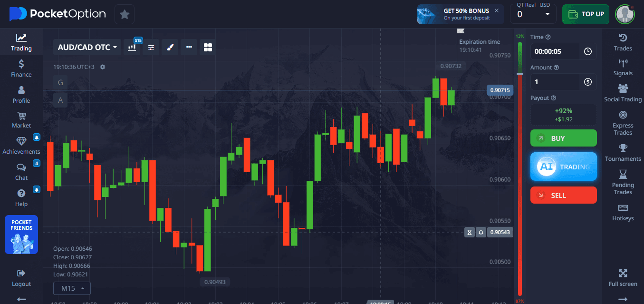Viewport: 644px width, 304px height.
Task: Open the multi-chart layout grid icon
Action: click(x=208, y=47)
